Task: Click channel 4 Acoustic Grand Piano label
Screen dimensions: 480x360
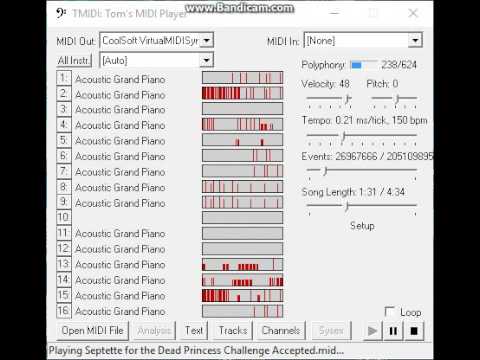Action: pos(120,125)
